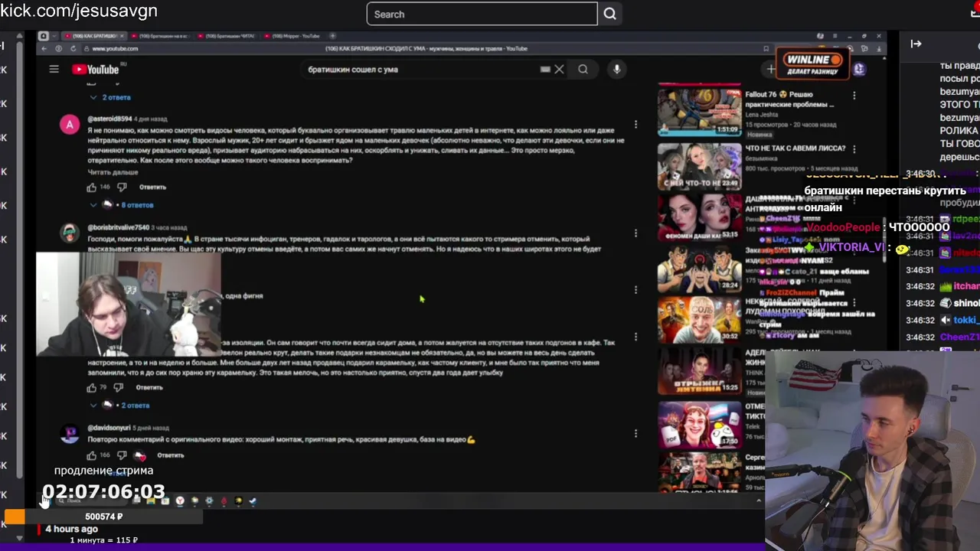Open the options menu of the davidsonyuri comment
980x551 pixels.
[635, 433]
